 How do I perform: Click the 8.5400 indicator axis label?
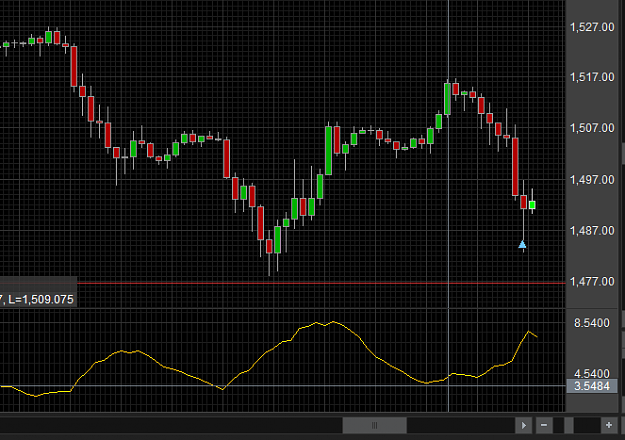(x=592, y=323)
